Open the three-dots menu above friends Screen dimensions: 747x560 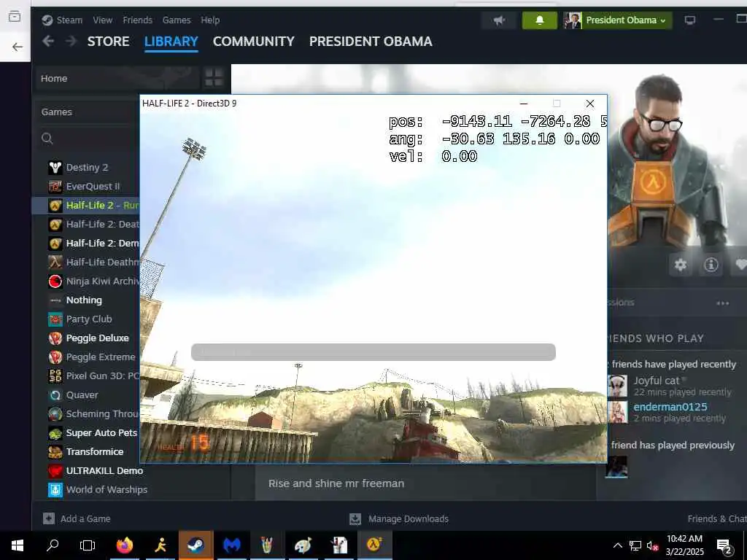[x=723, y=303]
